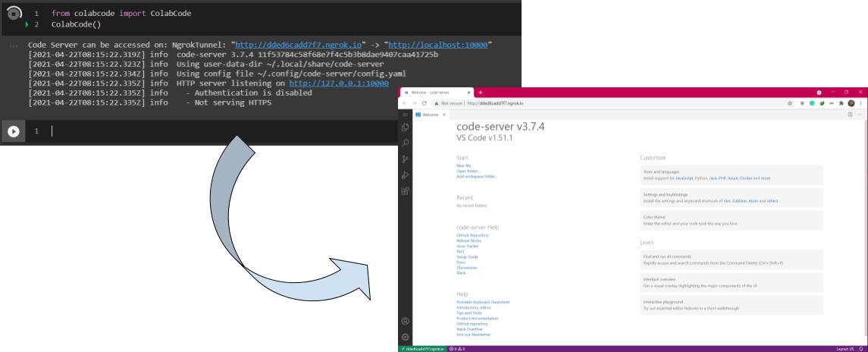Open errors and warnings in status bar
Screen dimensions: 868x352
click(457, 349)
